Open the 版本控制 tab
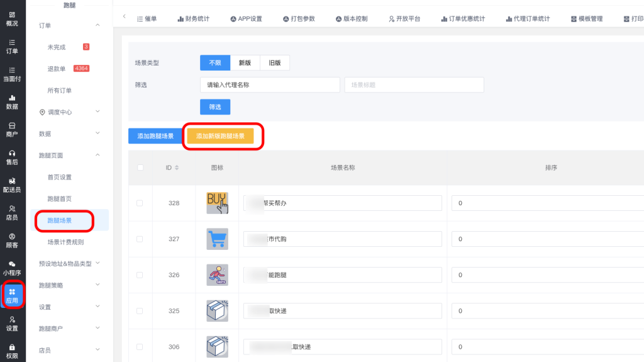This screenshot has height=362, width=644. (x=357, y=19)
